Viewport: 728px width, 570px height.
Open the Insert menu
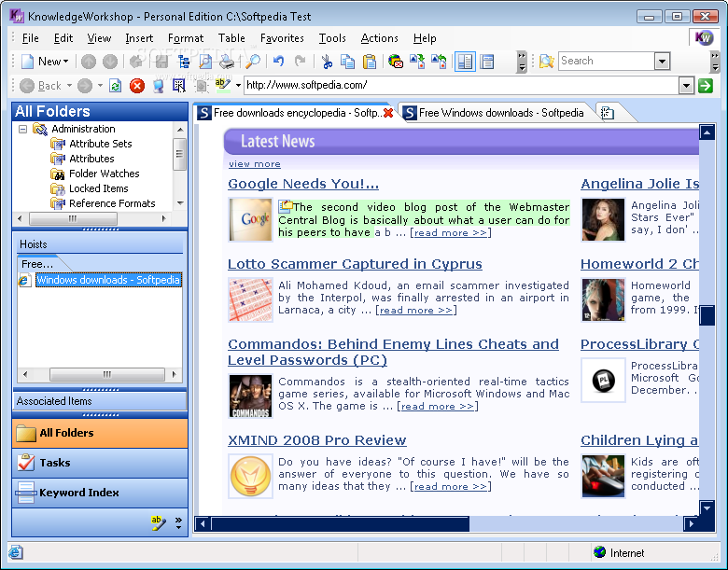click(x=139, y=38)
